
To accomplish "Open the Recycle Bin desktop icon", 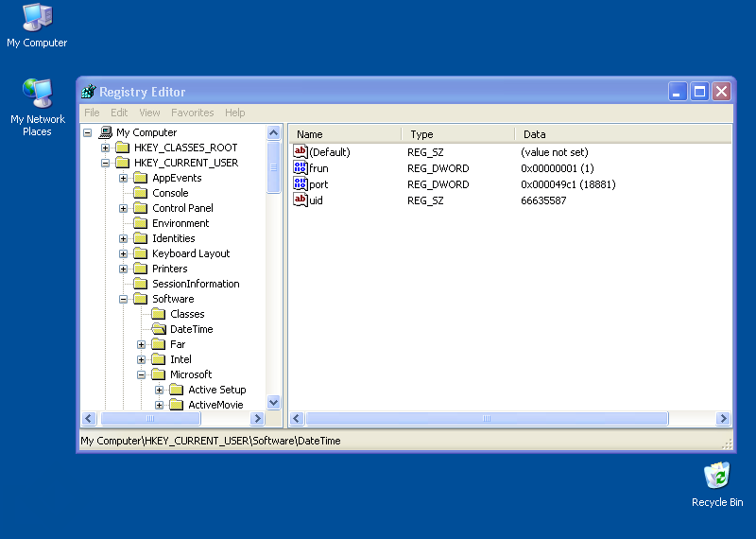I will 717,476.
